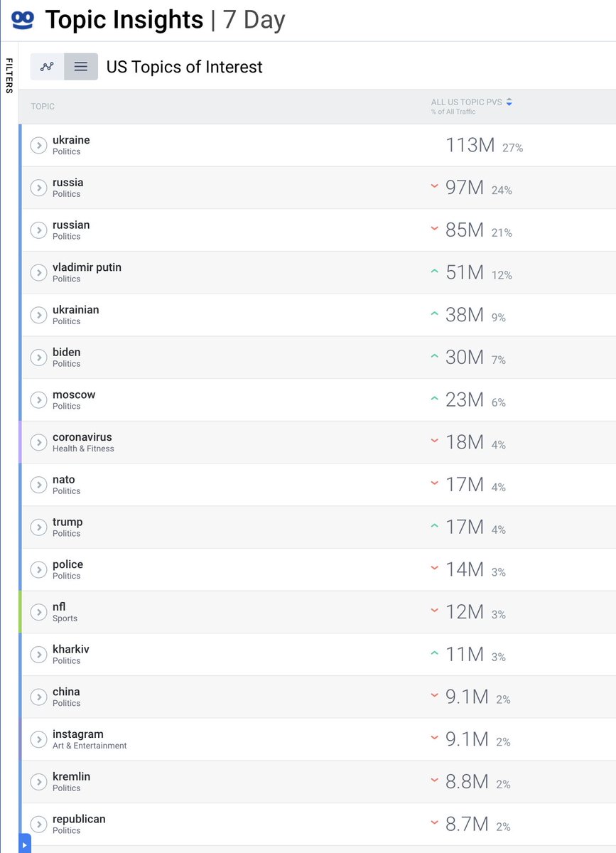Click the instagram topic name
This screenshot has height=853, width=616.
click(x=78, y=734)
